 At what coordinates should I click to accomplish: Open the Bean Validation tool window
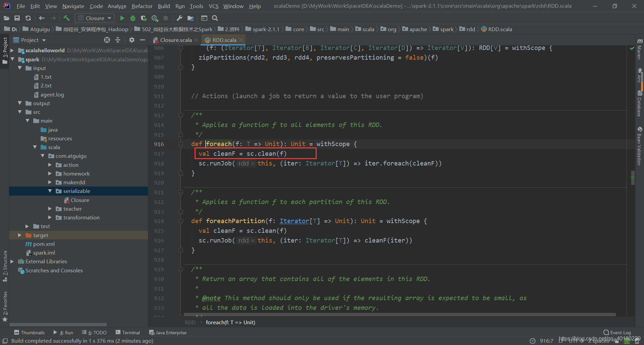(640, 146)
